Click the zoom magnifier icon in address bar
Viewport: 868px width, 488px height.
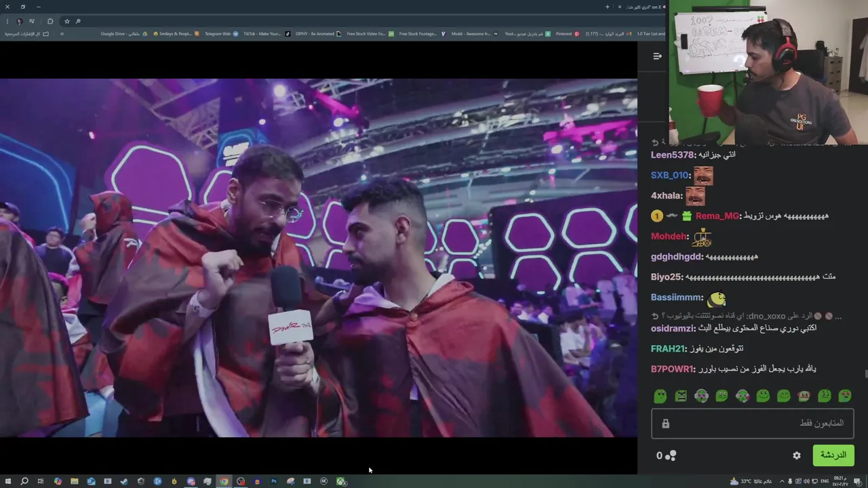click(x=78, y=22)
